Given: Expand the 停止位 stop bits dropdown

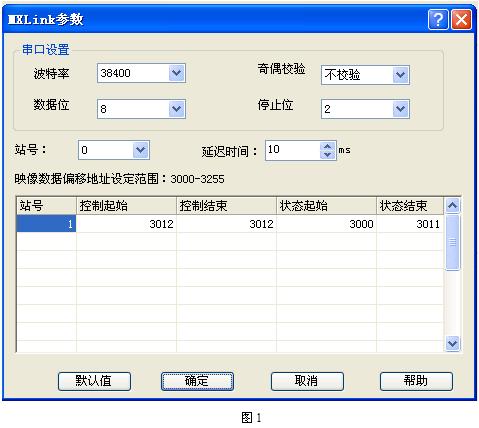Looking at the screenshot, I should point(400,109).
